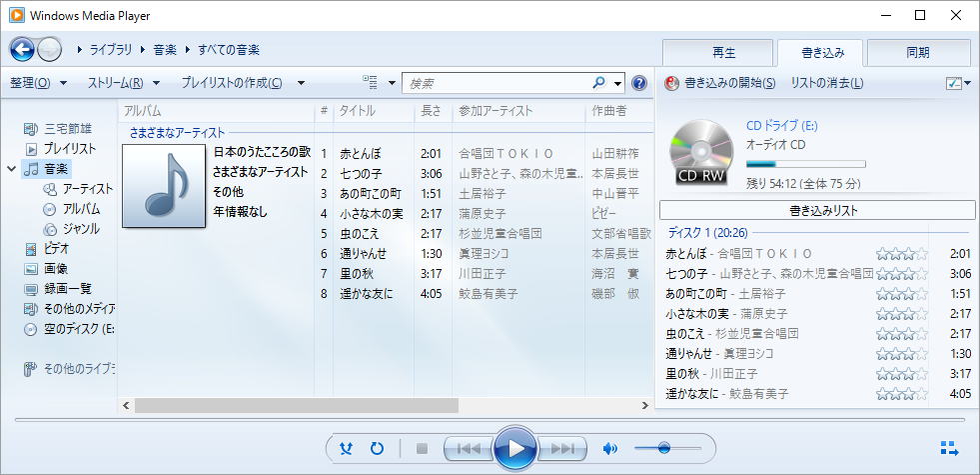The image size is (980, 475).
Task: Click the Play button in playback controls
Action: 515,448
